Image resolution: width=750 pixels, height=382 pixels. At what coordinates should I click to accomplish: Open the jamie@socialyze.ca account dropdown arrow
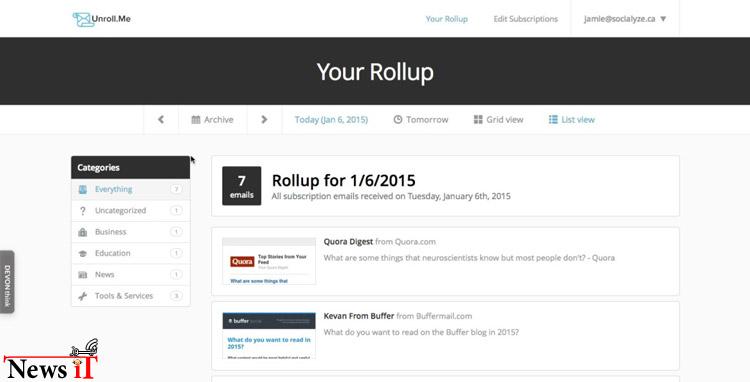pos(663,19)
